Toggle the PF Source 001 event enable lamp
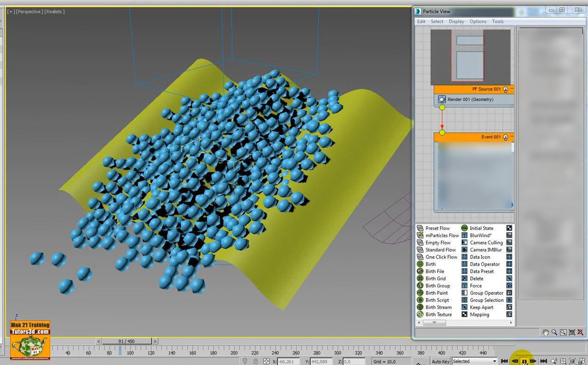This screenshot has height=365, width=588. (x=505, y=89)
